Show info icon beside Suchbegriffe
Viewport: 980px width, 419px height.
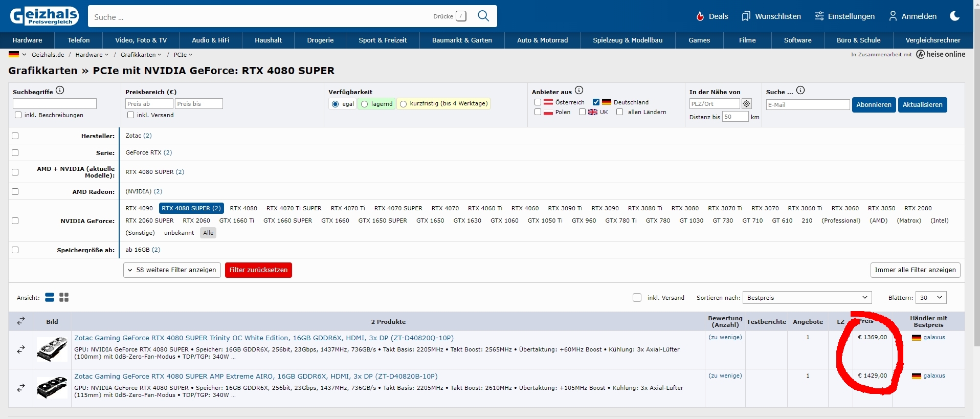(x=60, y=91)
